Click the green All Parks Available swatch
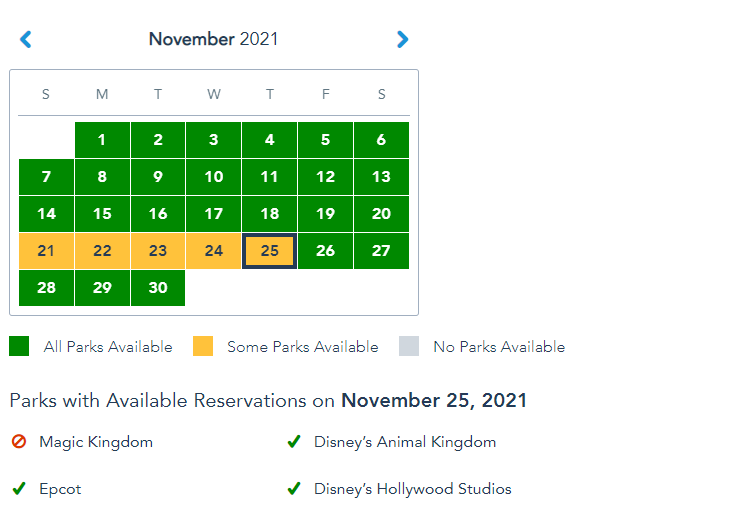The width and height of the screenshot is (748, 527). click(x=19, y=347)
